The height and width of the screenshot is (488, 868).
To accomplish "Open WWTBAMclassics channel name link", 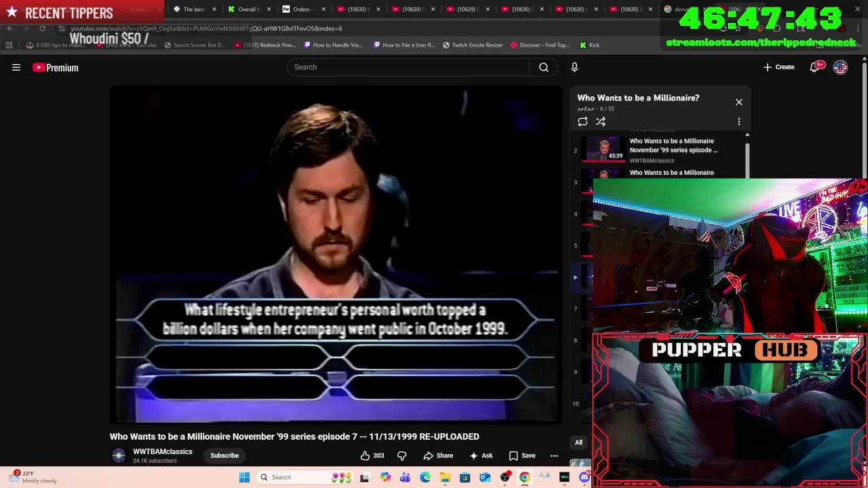I will pos(163,451).
